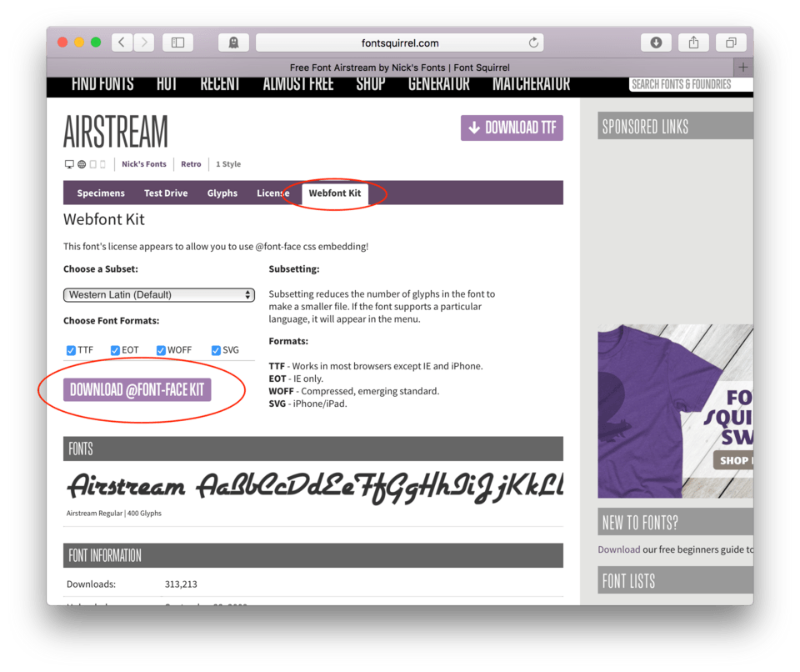The height and width of the screenshot is (672, 800).
Task: Open the Western Latin subset dropdown
Action: [x=158, y=294]
